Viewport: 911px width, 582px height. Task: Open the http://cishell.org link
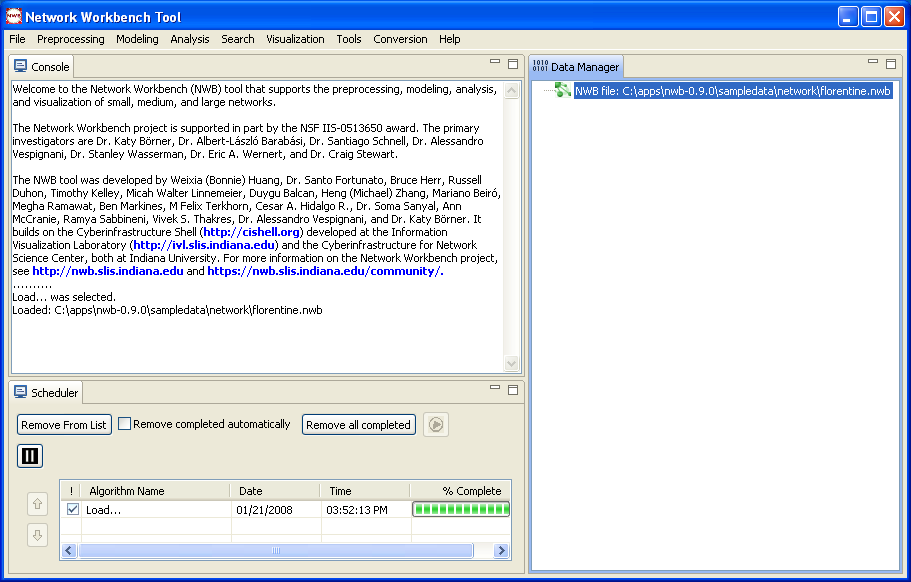[x=252, y=232]
